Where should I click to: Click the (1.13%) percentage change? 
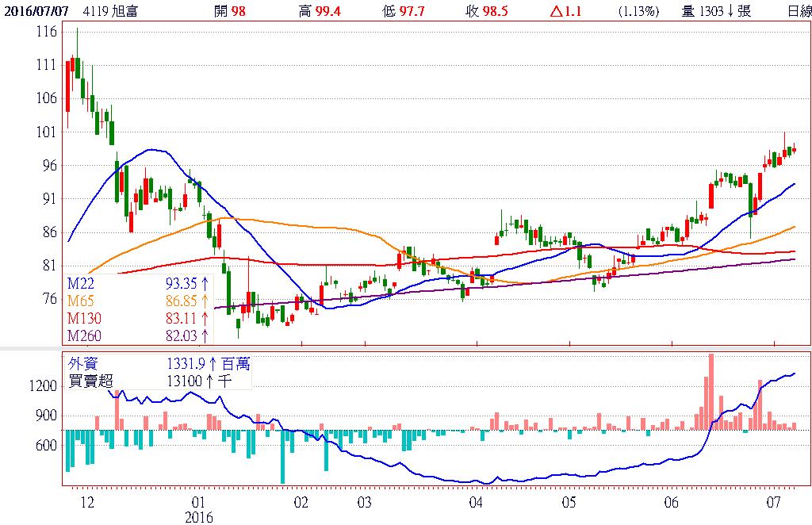click(x=638, y=11)
